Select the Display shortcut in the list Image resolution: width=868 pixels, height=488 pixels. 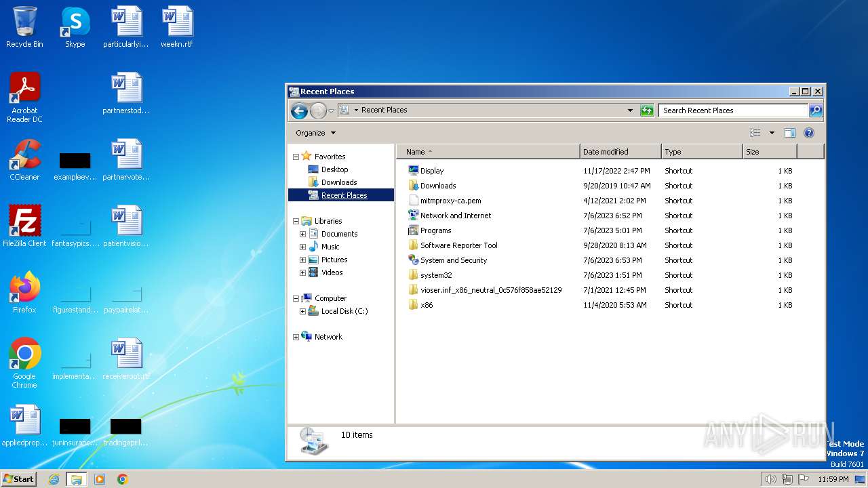click(x=431, y=171)
